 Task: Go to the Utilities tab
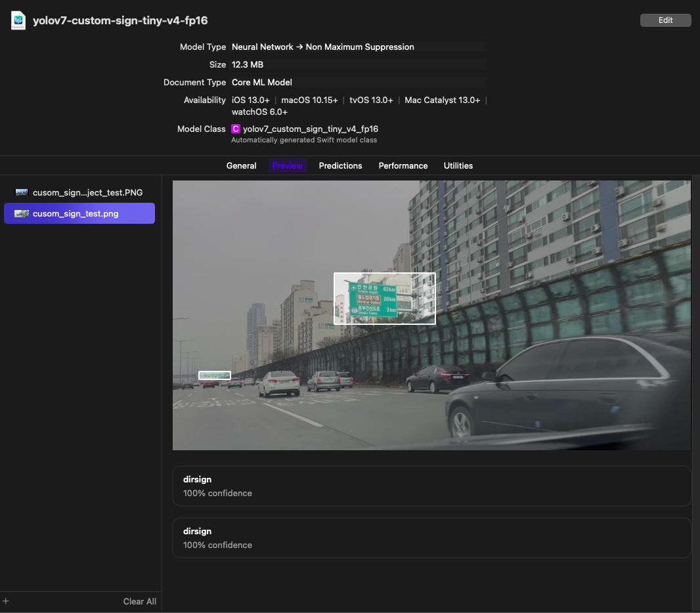458,165
